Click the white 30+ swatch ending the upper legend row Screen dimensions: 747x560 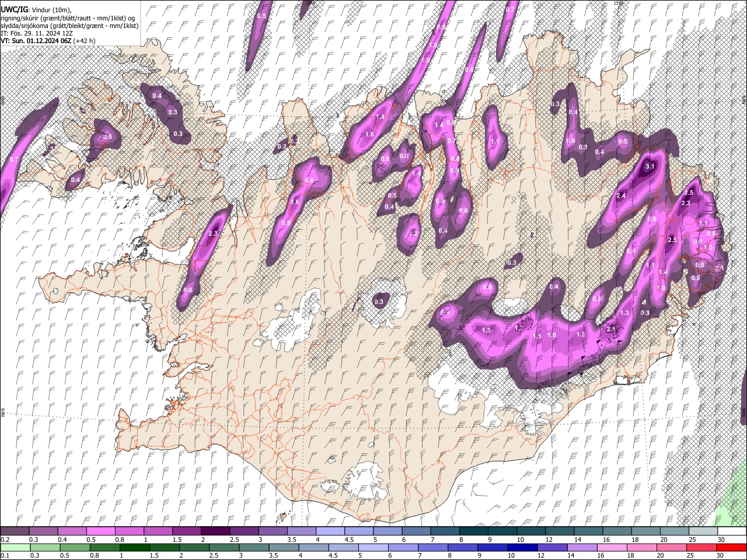[732, 531]
